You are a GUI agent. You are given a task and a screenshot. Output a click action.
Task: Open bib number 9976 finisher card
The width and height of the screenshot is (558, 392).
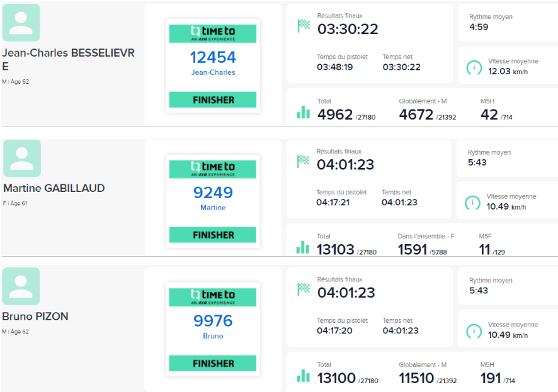pyautogui.click(x=213, y=329)
